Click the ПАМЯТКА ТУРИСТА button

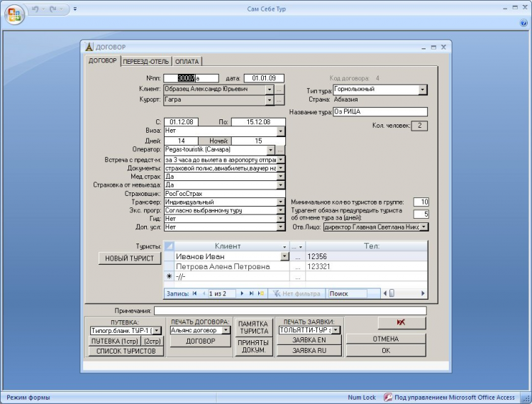253,327
